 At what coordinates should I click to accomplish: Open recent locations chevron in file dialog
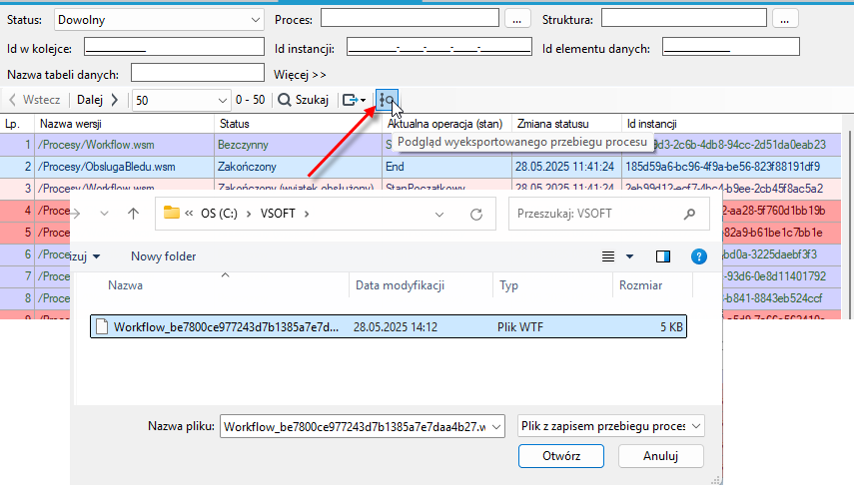coord(104,214)
